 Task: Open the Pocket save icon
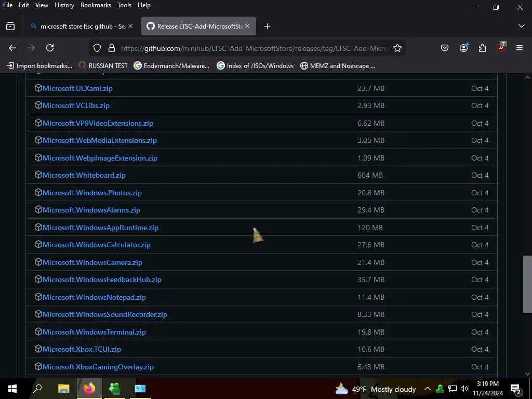tap(445, 48)
